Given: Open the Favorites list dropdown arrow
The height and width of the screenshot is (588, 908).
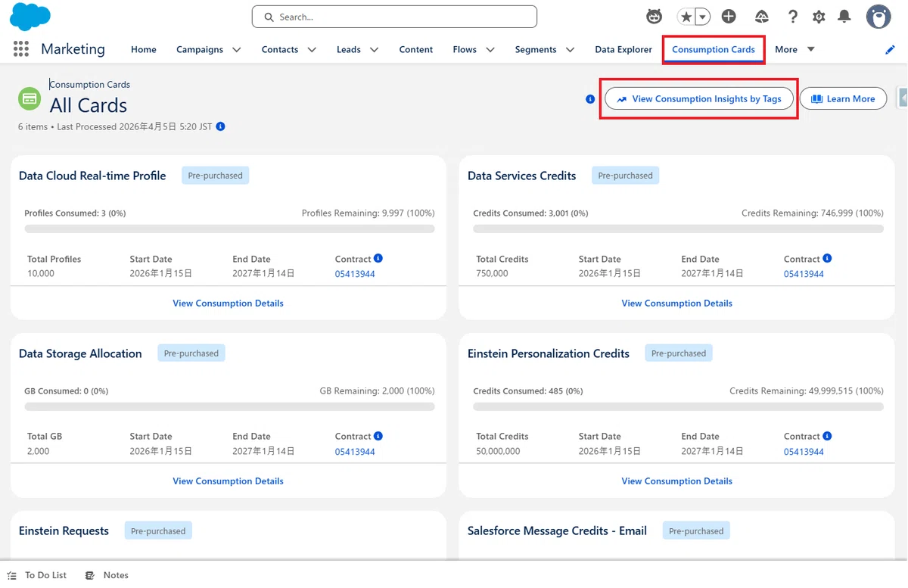Looking at the screenshot, I should coord(703,17).
